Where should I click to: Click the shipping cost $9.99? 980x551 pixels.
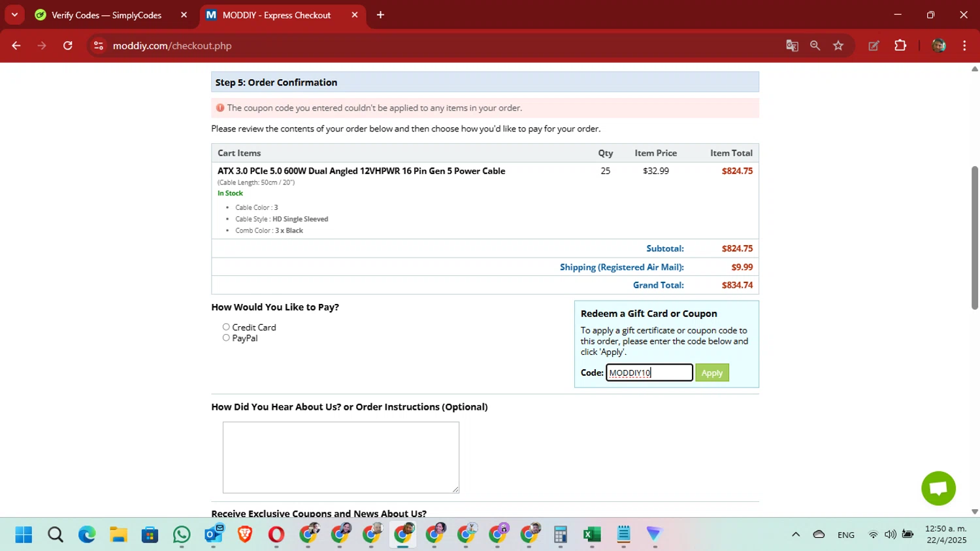coord(742,267)
